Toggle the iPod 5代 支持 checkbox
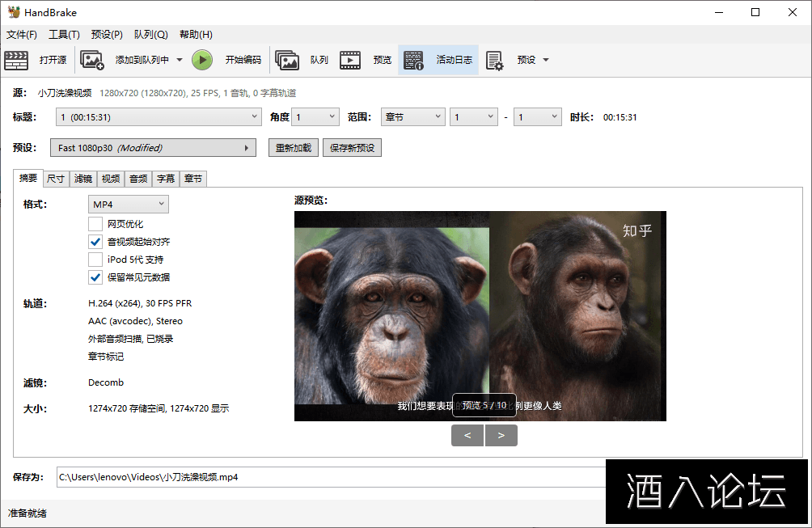 [x=95, y=260]
